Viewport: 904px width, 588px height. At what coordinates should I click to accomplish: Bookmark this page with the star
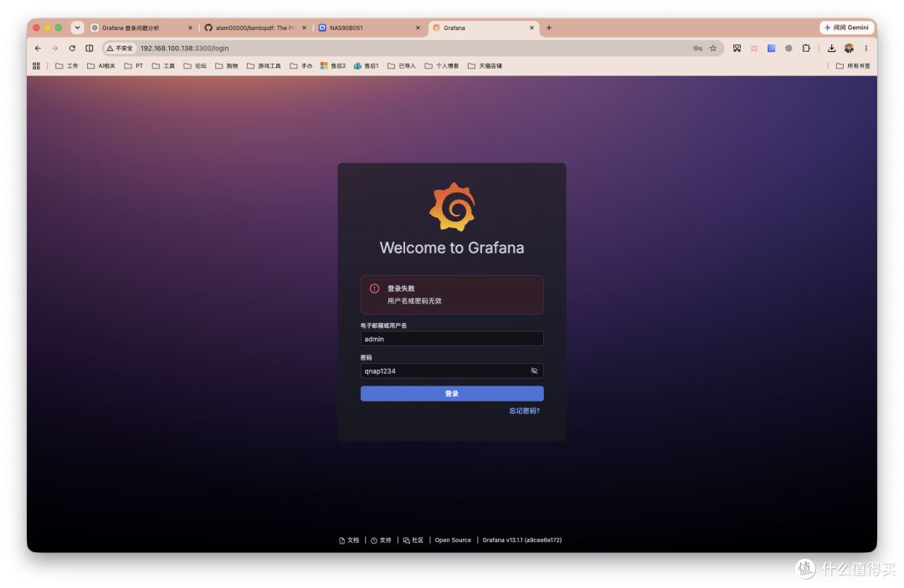(713, 49)
